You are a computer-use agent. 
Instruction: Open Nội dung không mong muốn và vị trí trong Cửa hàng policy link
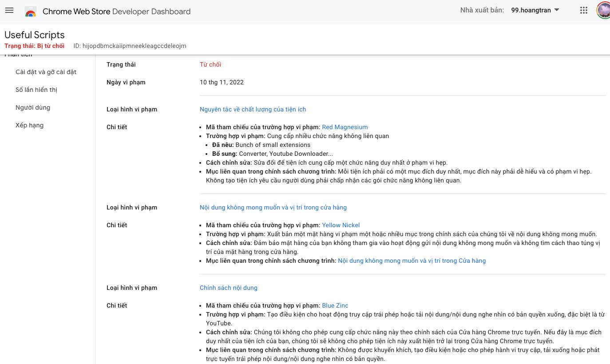[412, 261]
